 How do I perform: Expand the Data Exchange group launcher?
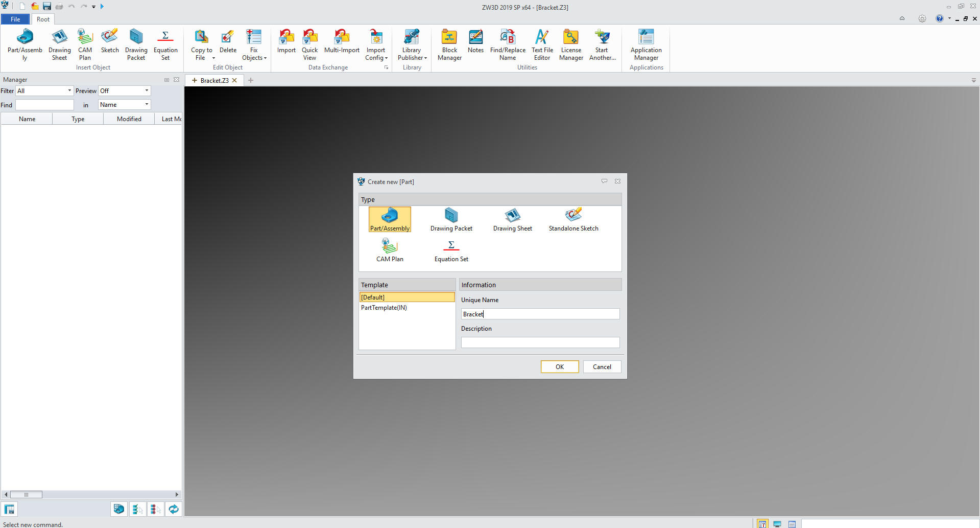386,67
